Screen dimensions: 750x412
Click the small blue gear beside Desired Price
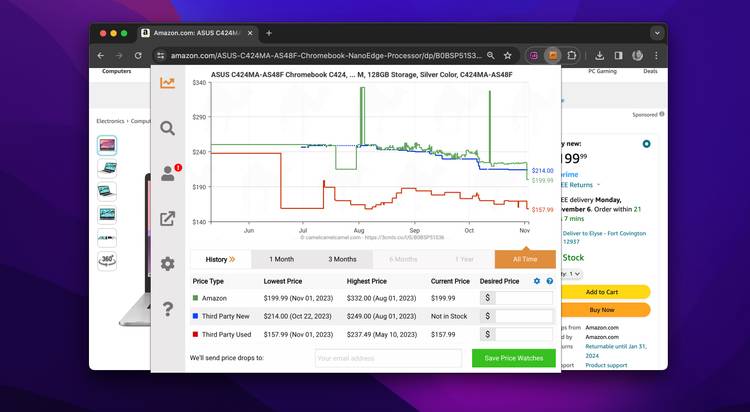coord(537,281)
